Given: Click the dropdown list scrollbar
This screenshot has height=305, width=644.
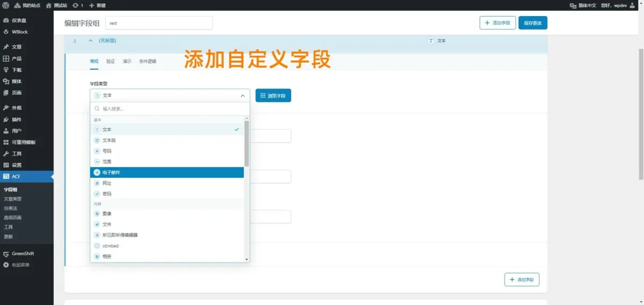Looking at the screenshot, I should (x=247, y=143).
